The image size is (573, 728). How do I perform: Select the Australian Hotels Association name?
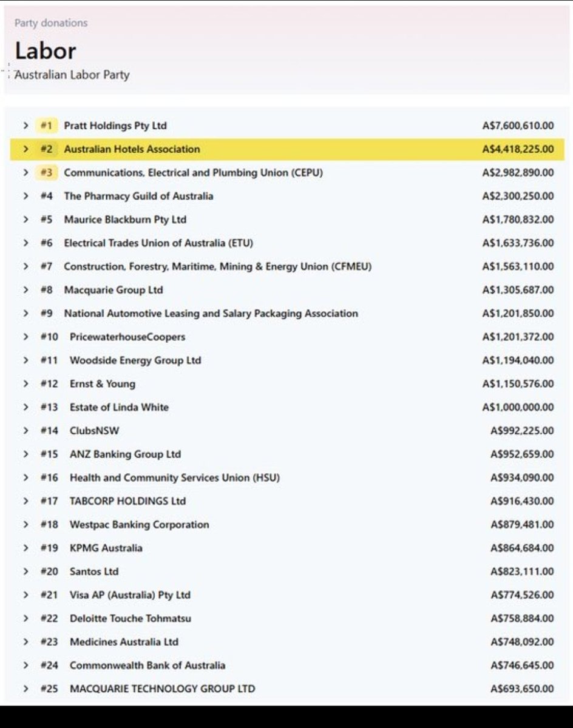coord(132,149)
